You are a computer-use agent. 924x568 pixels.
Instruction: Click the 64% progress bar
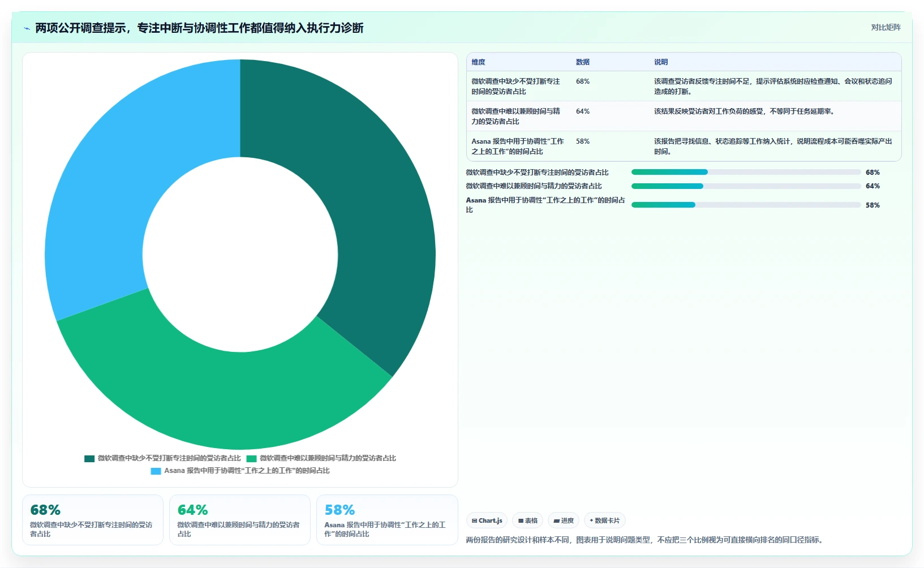pyautogui.click(x=746, y=186)
